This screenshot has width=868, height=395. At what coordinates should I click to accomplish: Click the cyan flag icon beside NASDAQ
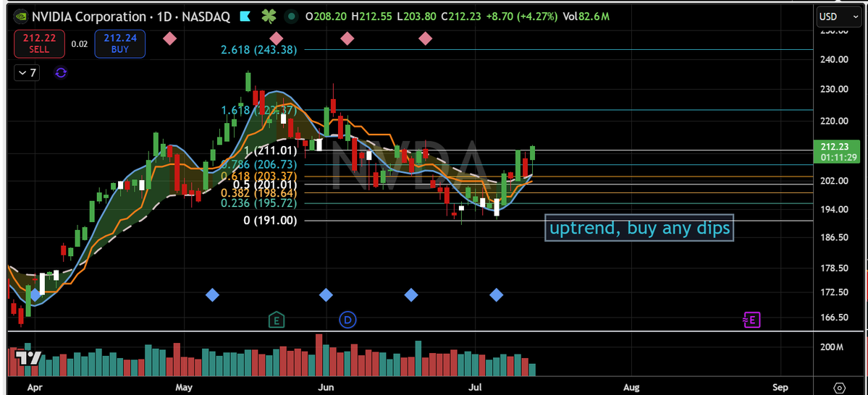[245, 17]
